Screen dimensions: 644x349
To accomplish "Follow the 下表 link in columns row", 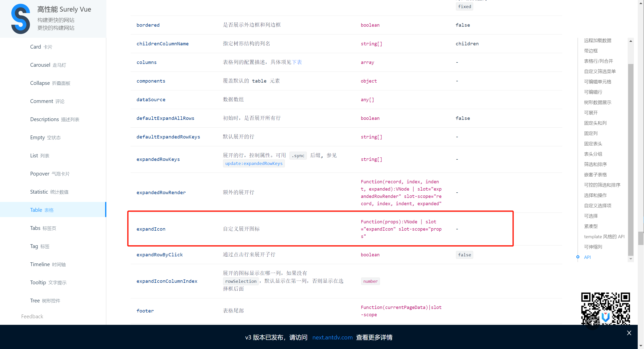I will 297,62.
